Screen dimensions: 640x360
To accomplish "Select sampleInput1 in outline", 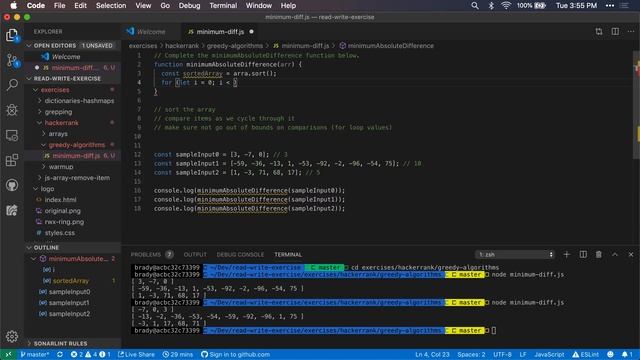I will point(69,302).
